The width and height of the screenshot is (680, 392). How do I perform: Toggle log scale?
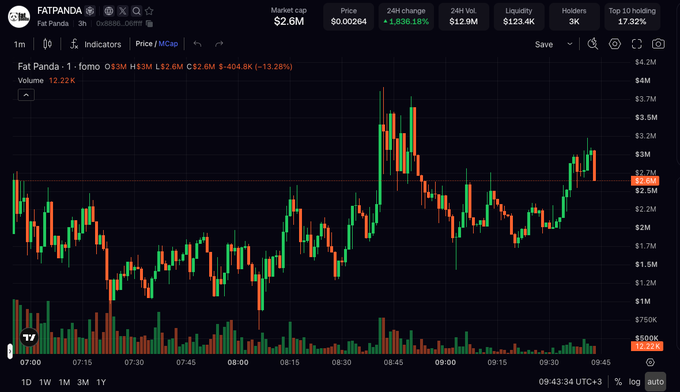(634, 382)
